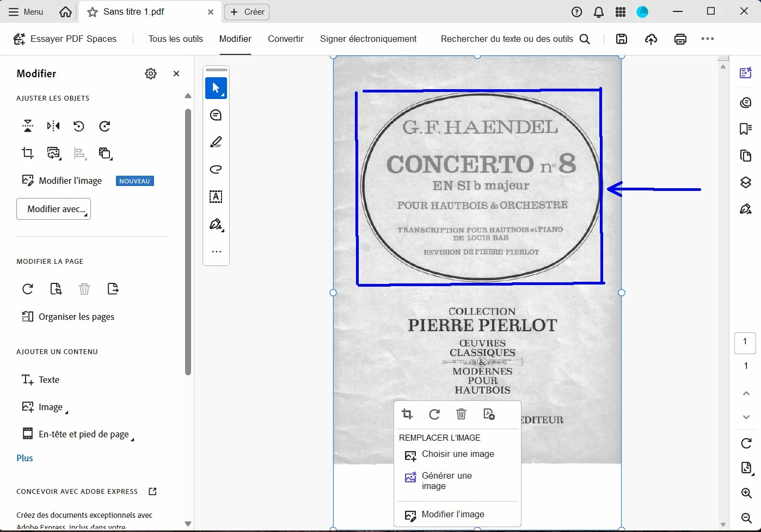Click the left panel vertical scrollbar
Viewport: 761px width, 532px height.
(188, 242)
